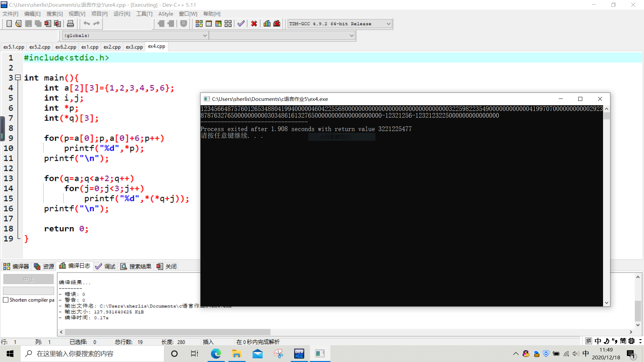
Task: Click the New file toolbar icon
Action: point(9,23)
